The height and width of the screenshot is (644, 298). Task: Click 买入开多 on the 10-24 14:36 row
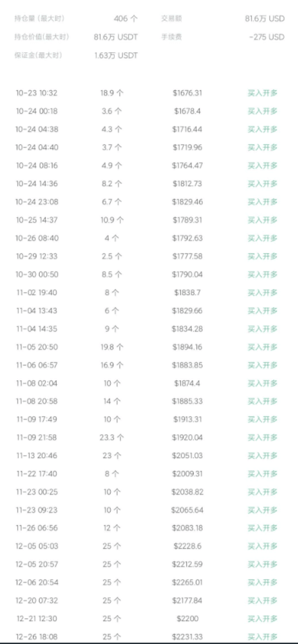[263, 183]
